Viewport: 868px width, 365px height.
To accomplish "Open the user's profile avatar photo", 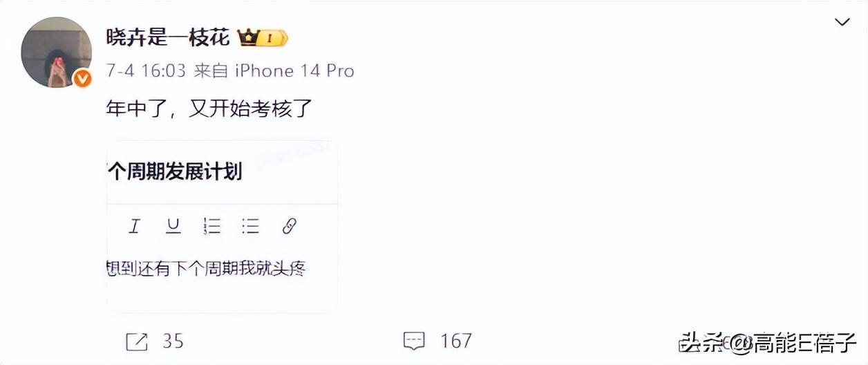I will (x=57, y=53).
